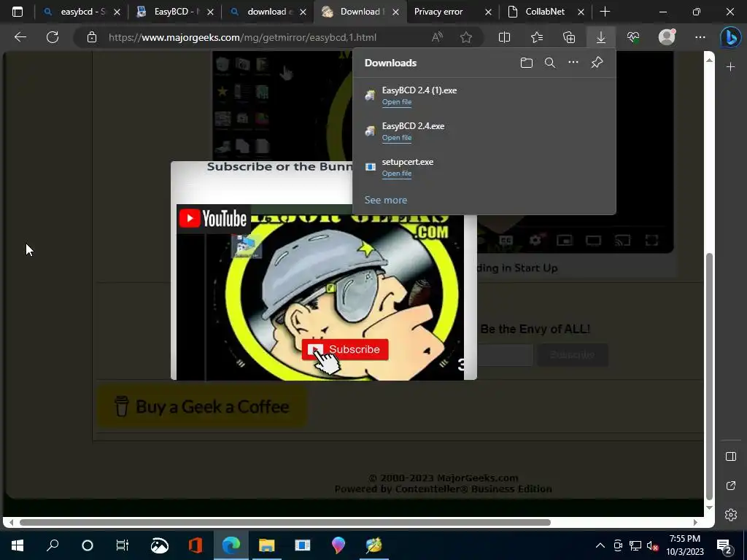Add a sidebar app with plus icon
Viewport: 747px width, 560px height.
[x=730, y=66]
